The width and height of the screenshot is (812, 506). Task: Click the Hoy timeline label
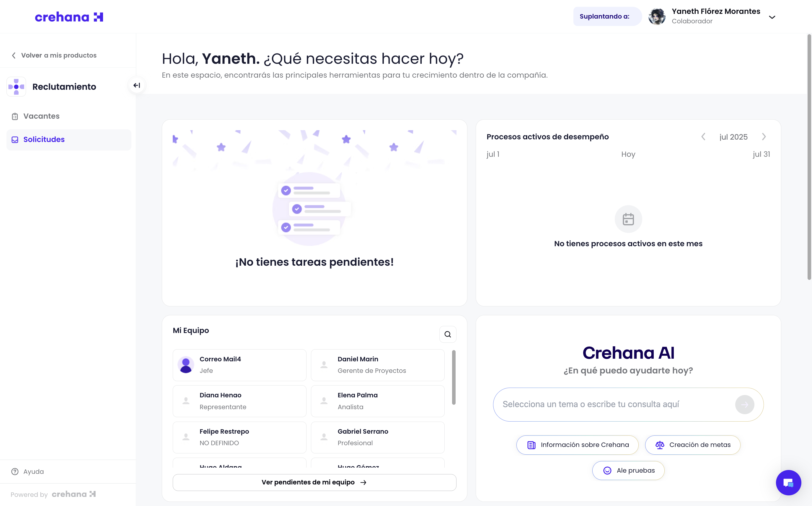(x=628, y=154)
